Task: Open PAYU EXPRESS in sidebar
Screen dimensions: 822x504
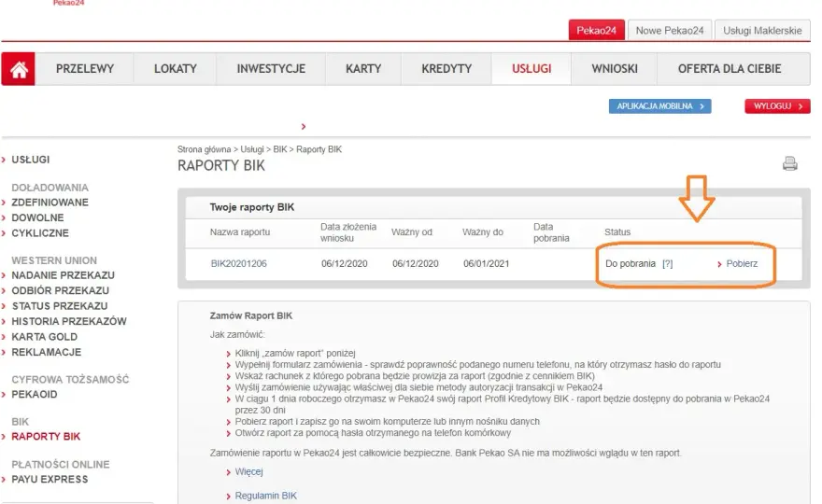Action: 50,480
